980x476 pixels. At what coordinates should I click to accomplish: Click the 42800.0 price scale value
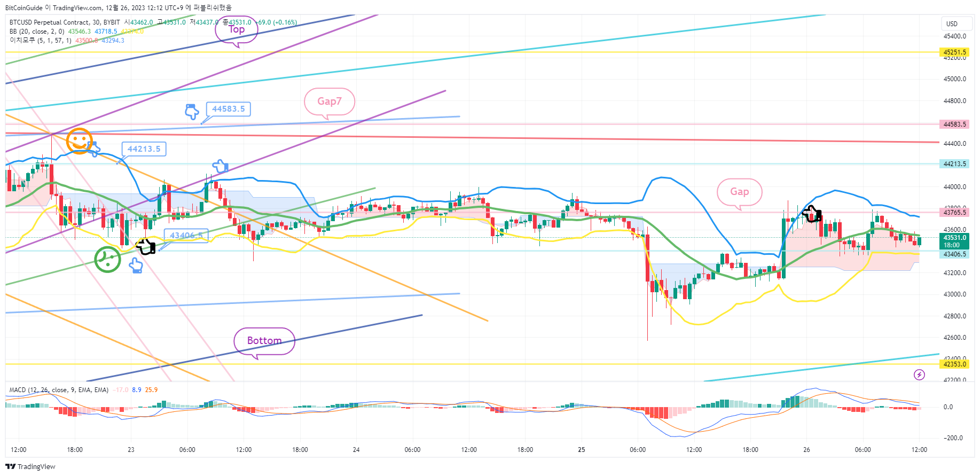point(955,316)
